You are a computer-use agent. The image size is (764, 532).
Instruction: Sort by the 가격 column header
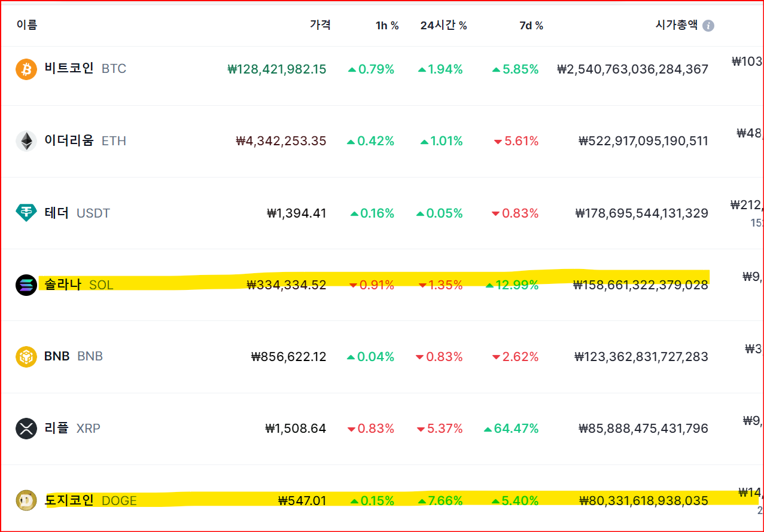pyautogui.click(x=320, y=25)
